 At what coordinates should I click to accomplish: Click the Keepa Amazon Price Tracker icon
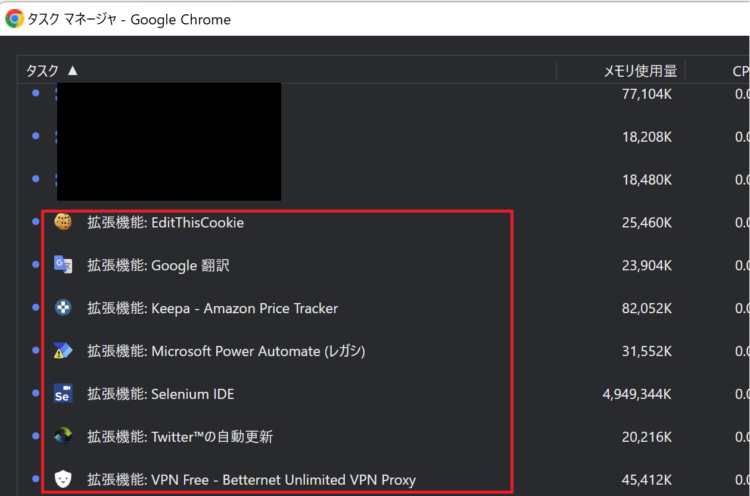point(63,307)
